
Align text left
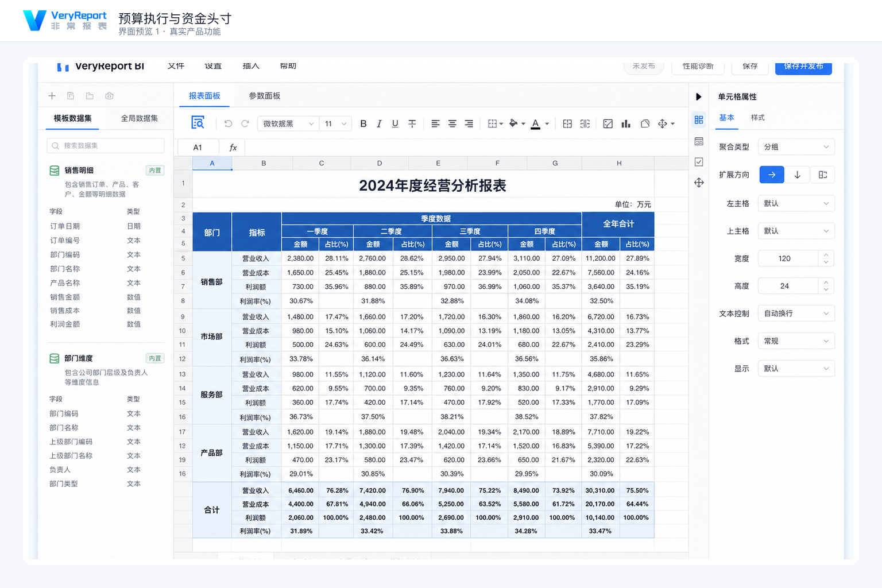(435, 123)
